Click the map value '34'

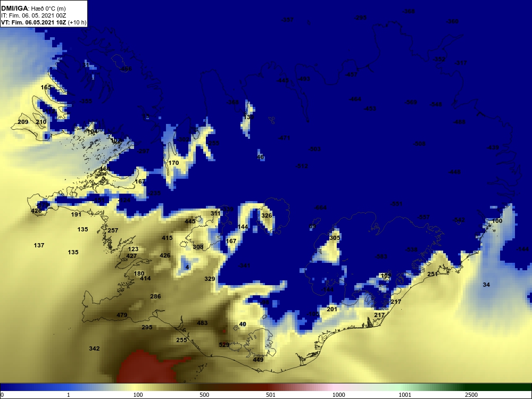point(487,285)
